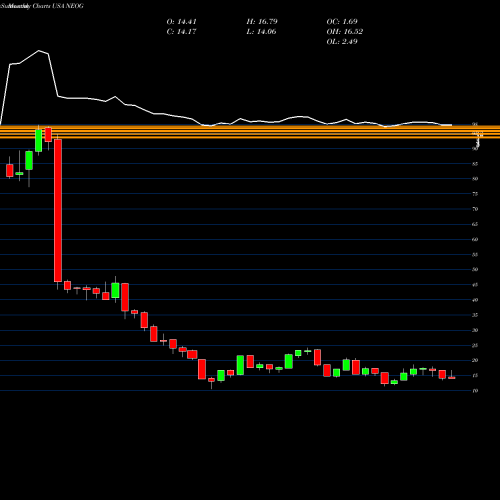
Task: Click the 80 price axis label
Action: [475, 179]
